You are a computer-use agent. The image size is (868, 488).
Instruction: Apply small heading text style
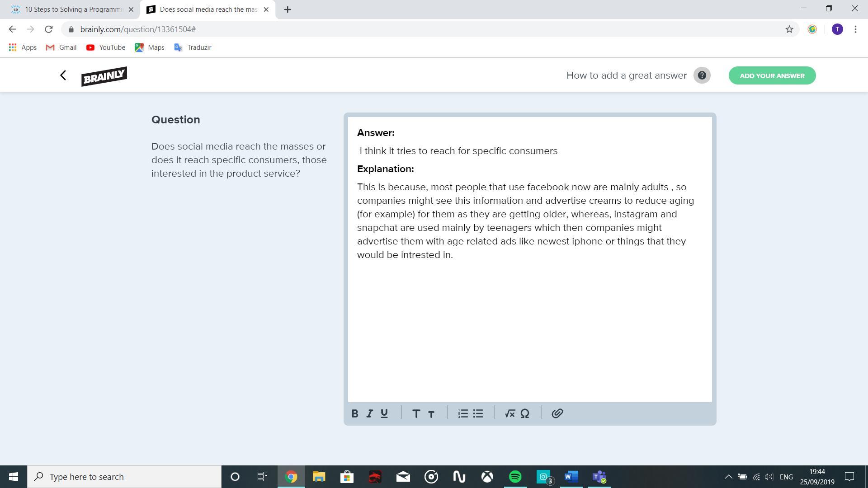click(x=431, y=414)
